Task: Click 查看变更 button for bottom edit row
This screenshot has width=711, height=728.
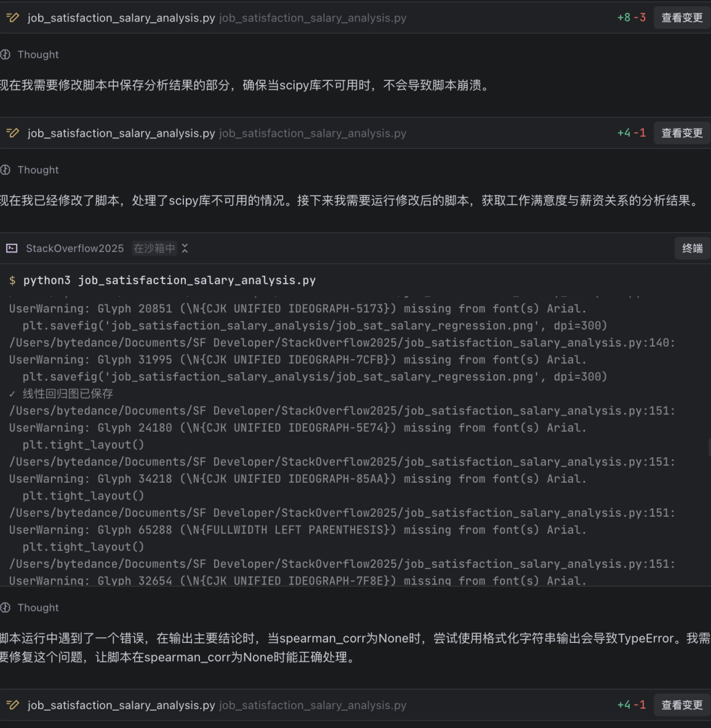Action: [x=681, y=705]
